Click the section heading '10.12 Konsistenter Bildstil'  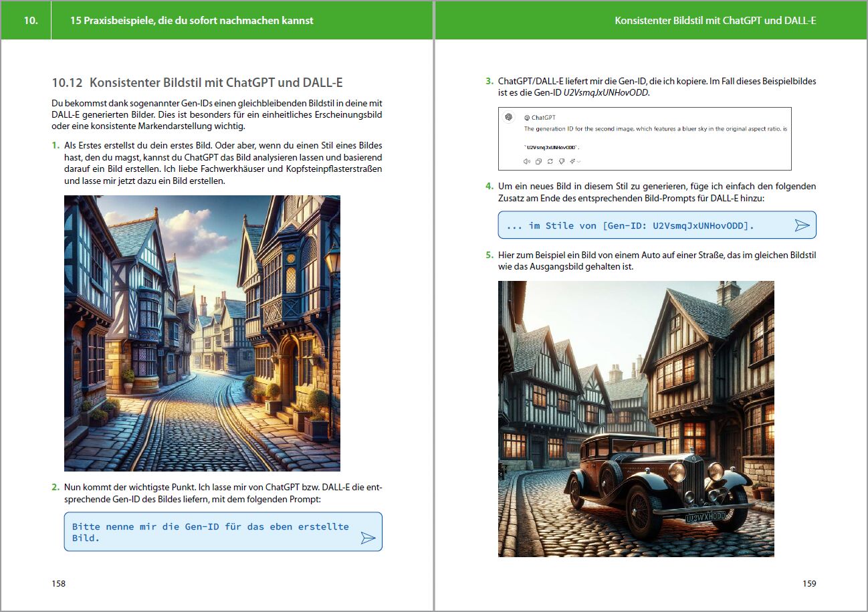point(197,83)
